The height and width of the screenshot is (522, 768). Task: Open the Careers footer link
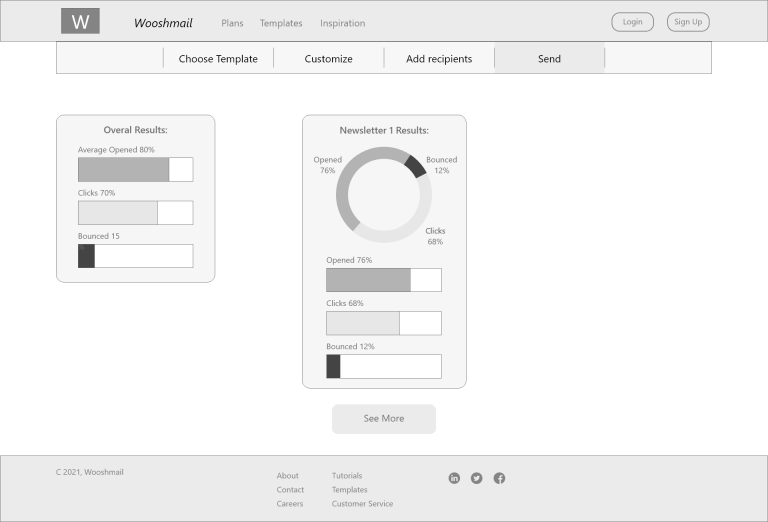tap(289, 504)
